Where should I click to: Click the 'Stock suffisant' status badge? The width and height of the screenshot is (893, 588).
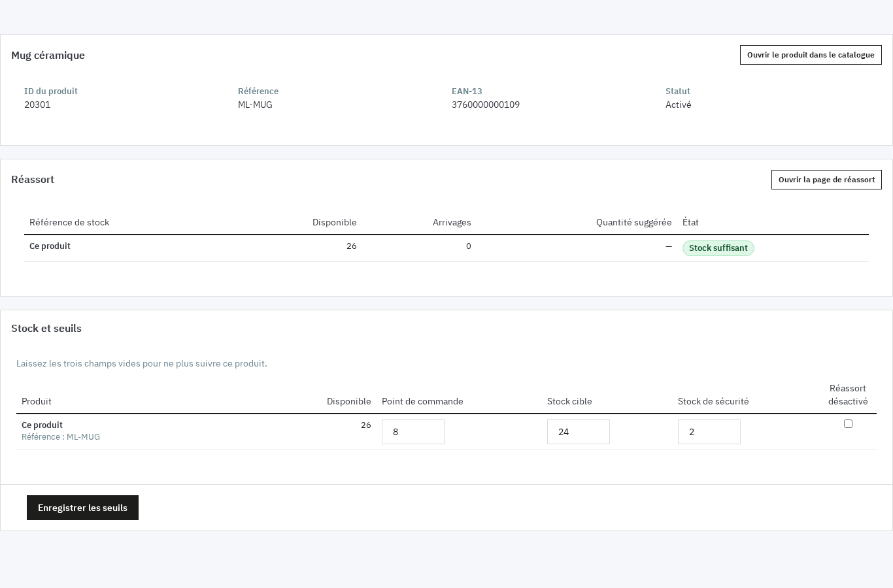(718, 248)
